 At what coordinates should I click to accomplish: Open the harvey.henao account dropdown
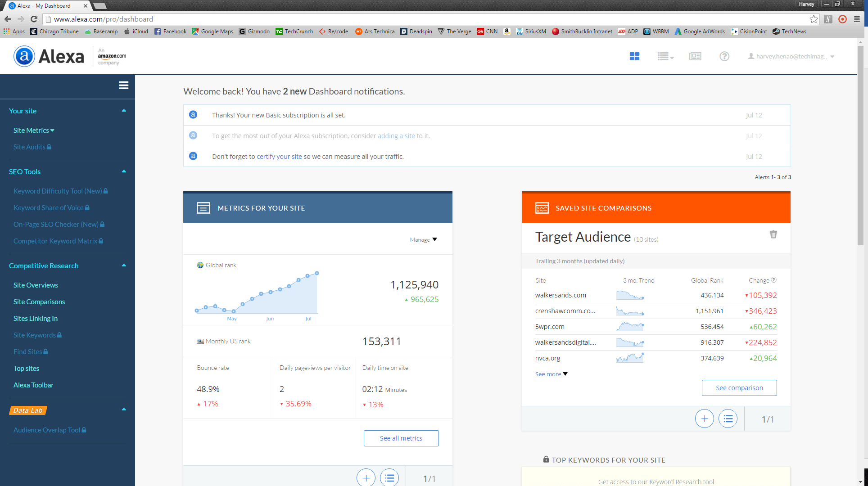(x=791, y=56)
